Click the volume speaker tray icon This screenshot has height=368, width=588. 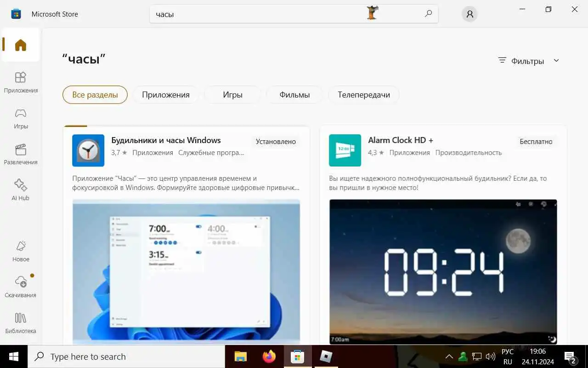point(490,356)
